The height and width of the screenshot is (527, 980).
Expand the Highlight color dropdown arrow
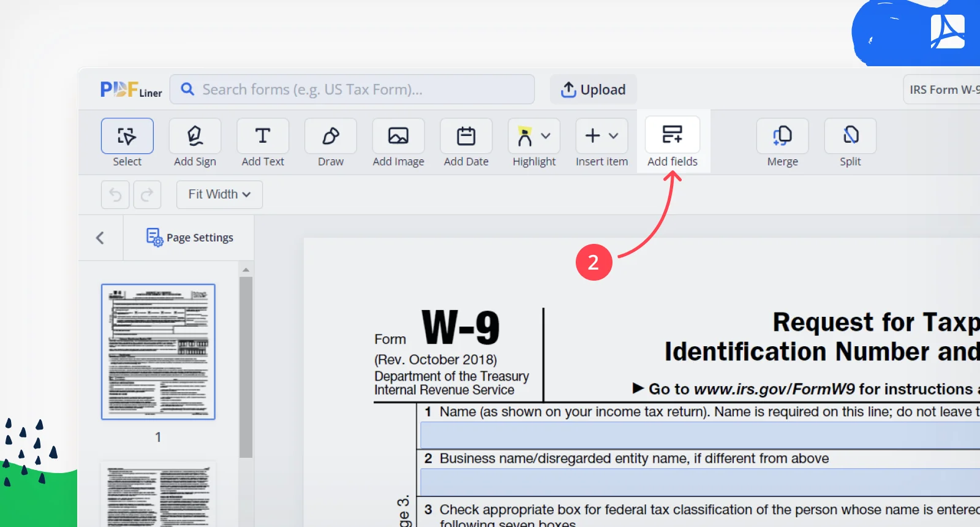[546, 135]
